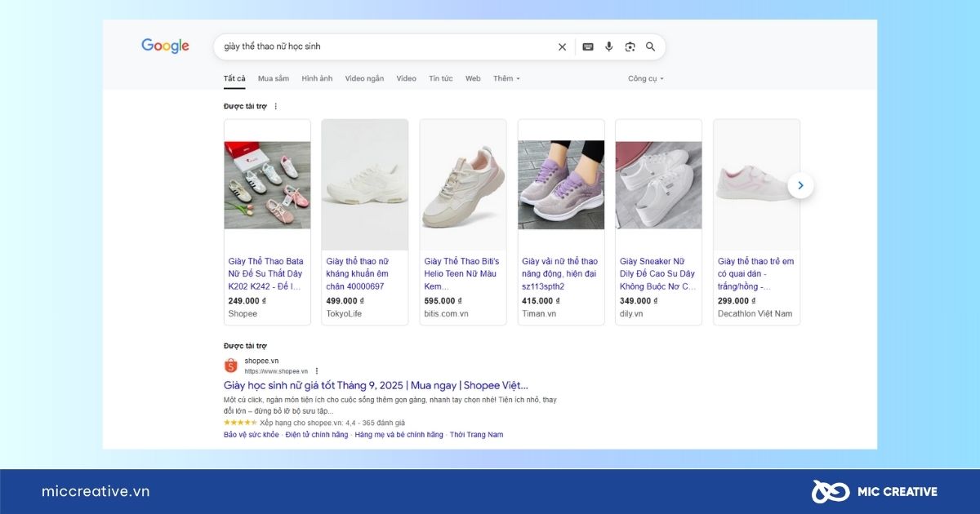Show next sponsored products with the carousel arrow
Viewport: 980px width, 514px height.
point(800,185)
